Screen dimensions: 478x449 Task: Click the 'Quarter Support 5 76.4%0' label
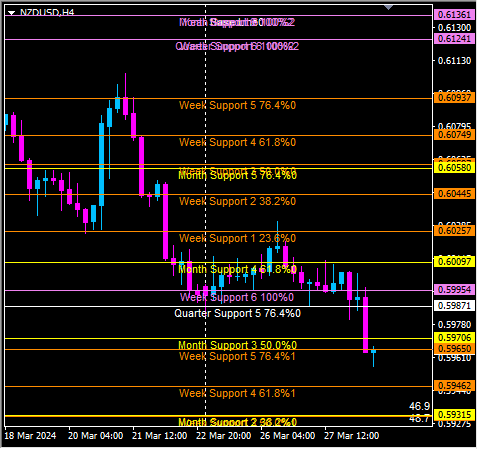point(237,313)
